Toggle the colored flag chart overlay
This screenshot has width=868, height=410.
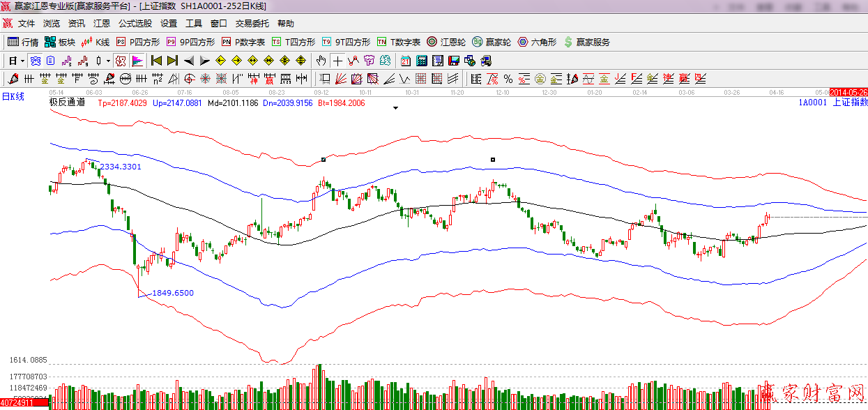click(137, 61)
